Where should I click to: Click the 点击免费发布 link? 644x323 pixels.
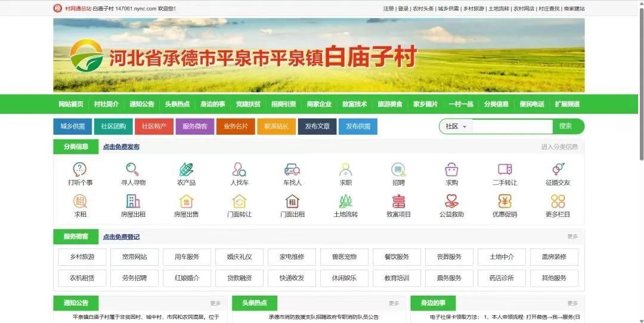coord(121,147)
